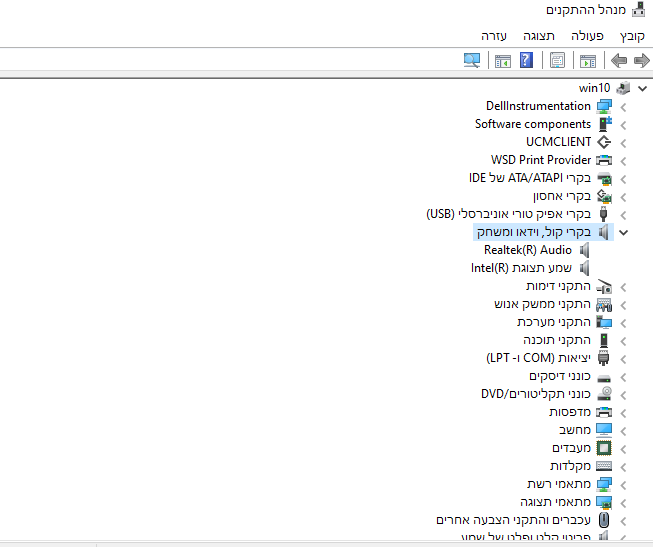Select the מחשב computer category label
This screenshot has height=547, width=653.
pos(575,430)
